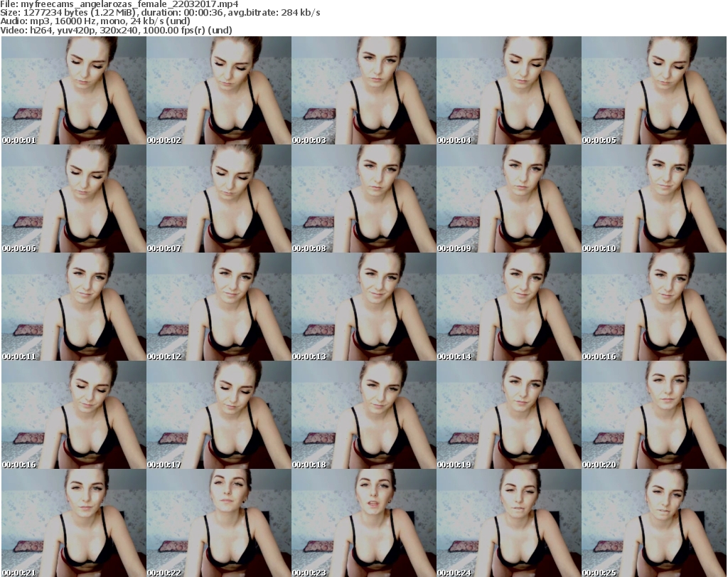Viewport: 728px width, 577px height.
Task: Select the frame stamped 00:00:22
Action: (x=219, y=523)
